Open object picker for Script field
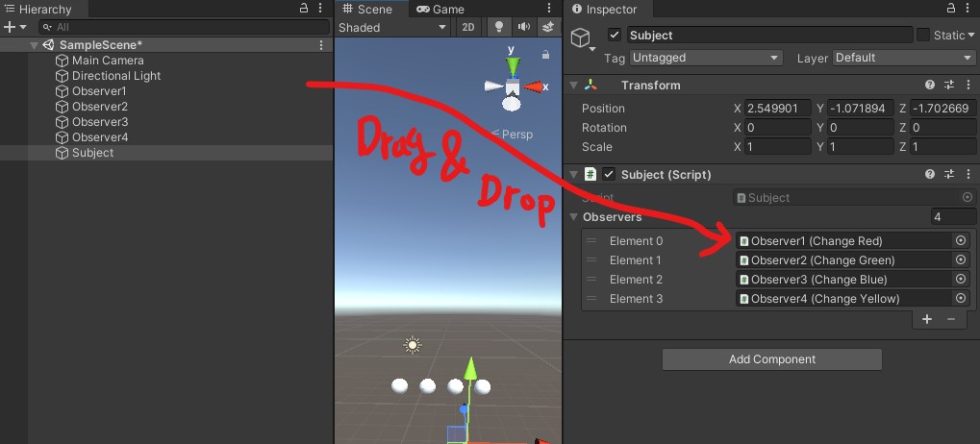This screenshot has height=444, width=980. [x=967, y=197]
